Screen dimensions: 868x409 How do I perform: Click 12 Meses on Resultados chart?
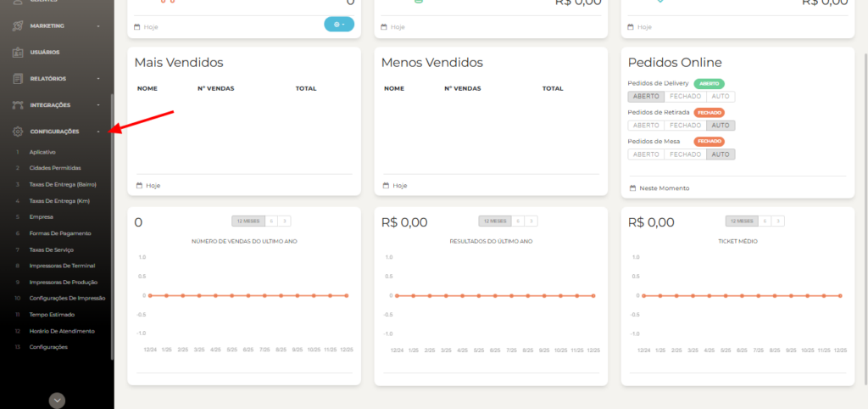497,221
